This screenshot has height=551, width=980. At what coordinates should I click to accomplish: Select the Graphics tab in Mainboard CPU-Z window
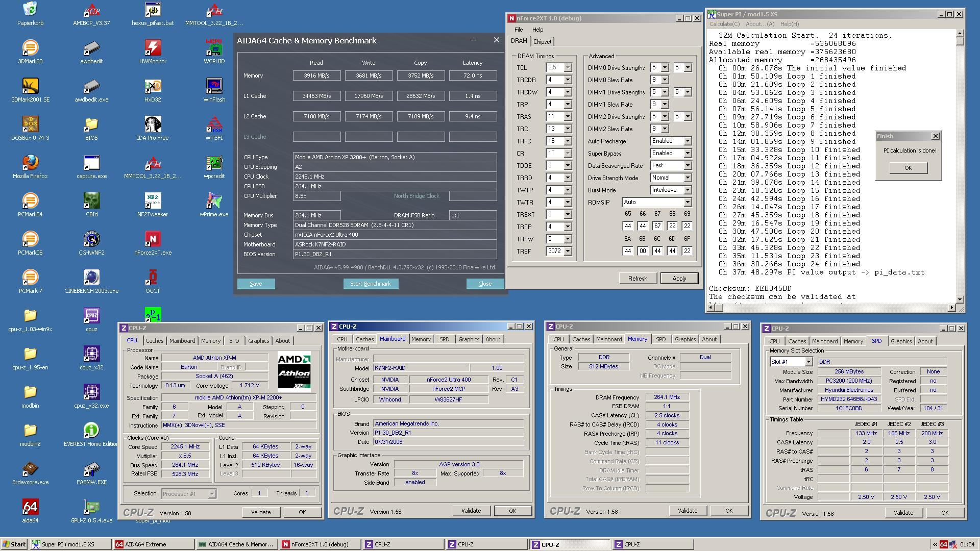[469, 339]
